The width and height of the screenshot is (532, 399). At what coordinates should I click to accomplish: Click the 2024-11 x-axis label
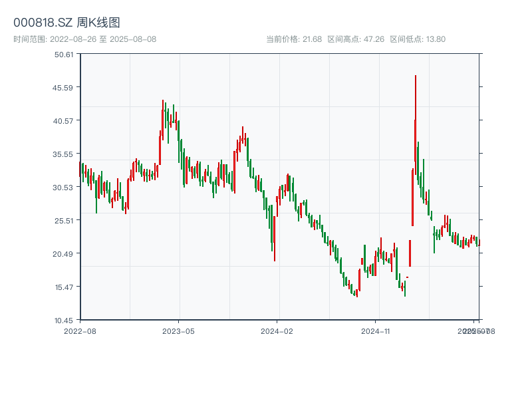[375, 331]
